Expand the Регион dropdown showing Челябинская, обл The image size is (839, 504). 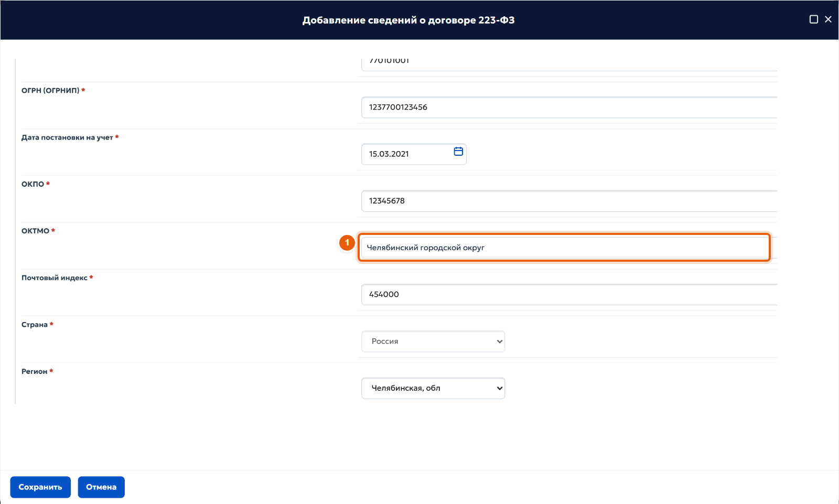coord(433,388)
